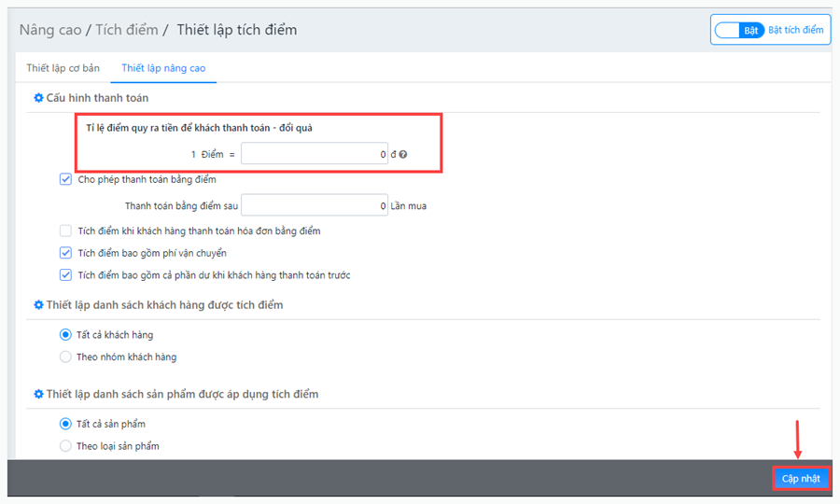840x504 pixels.
Task: Switch to the Thiết lập cơ bản tab
Action: point(63,68)
